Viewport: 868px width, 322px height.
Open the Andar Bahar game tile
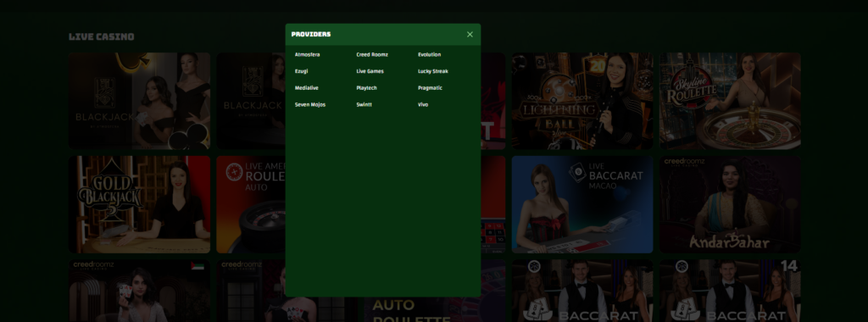click(x=730, y=204)
